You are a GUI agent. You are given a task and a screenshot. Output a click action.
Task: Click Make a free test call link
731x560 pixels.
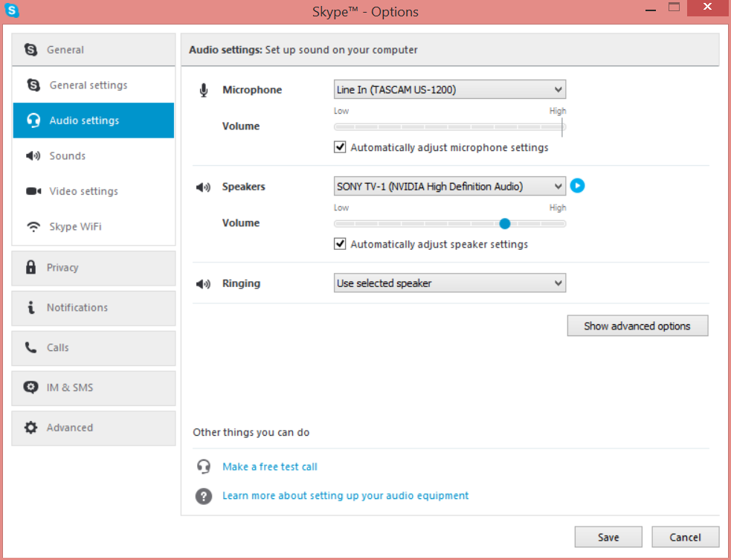[270, 467]
